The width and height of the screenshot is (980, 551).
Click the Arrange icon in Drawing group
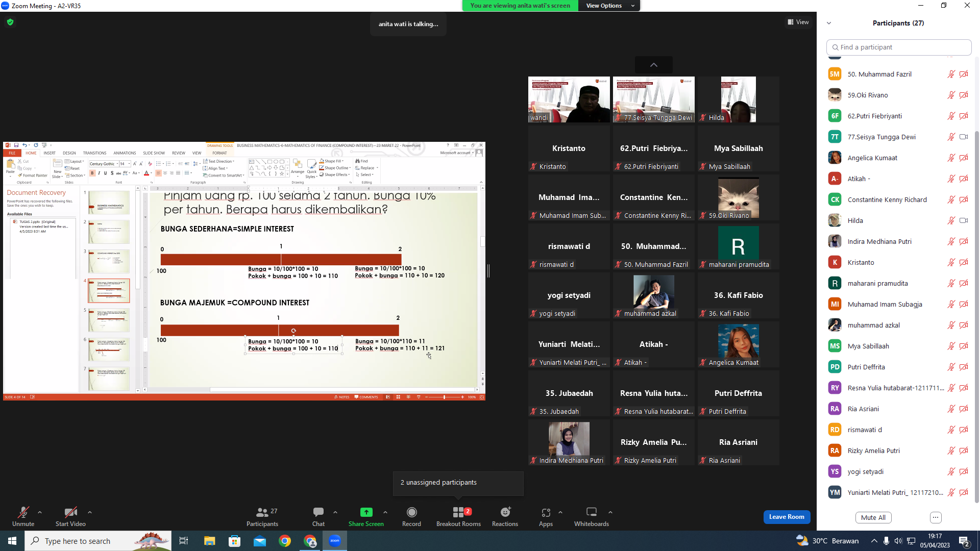click(298, 164)
